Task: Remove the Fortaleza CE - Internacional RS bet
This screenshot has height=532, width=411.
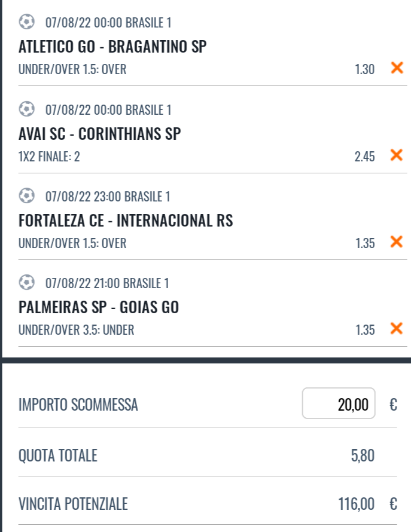Action: [396, 242]
